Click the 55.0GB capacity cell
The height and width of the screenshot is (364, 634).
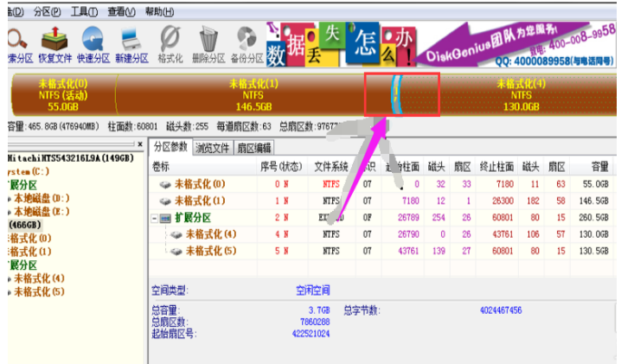(596, 184)
